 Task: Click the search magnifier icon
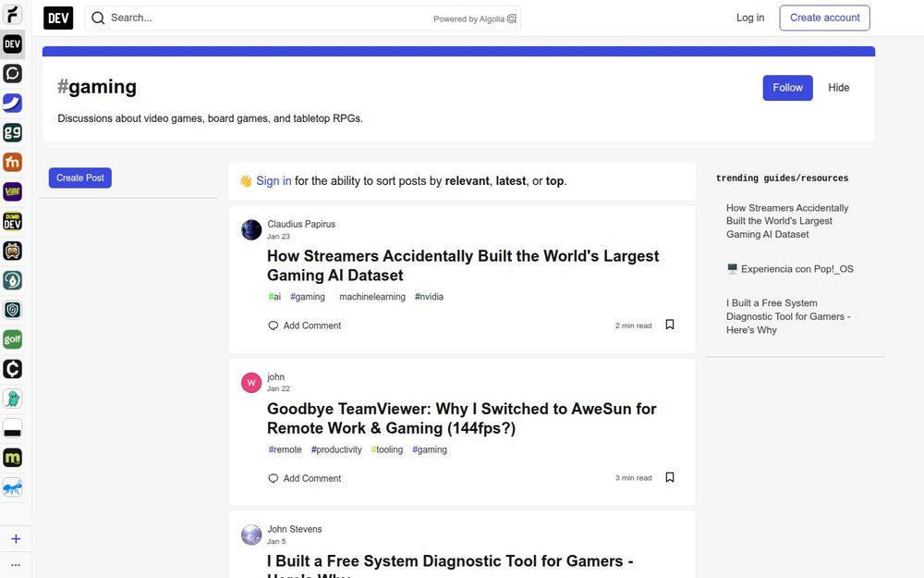(x=99, y=18)
